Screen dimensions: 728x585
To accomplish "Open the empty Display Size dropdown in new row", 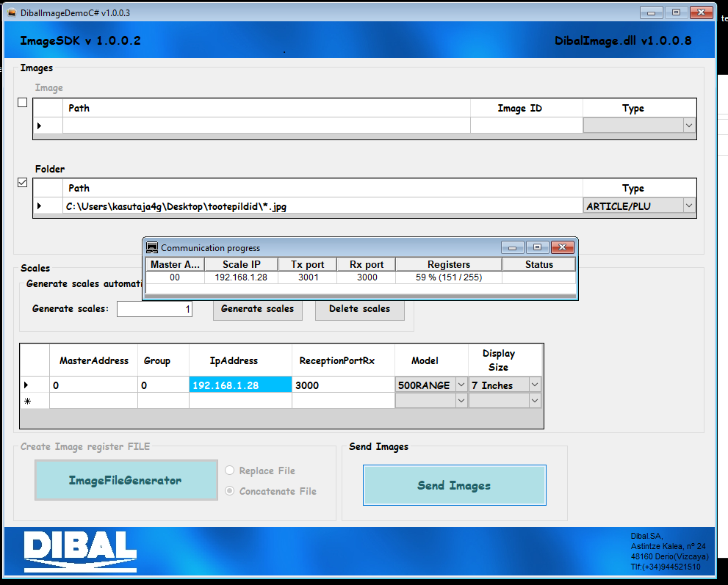I will (535, 401).
